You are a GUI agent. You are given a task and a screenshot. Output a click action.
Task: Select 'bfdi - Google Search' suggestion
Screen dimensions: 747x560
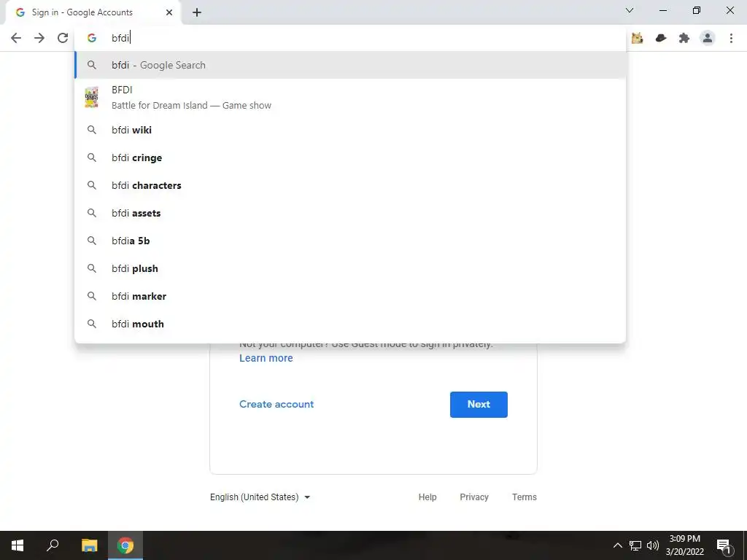[350, 65]
